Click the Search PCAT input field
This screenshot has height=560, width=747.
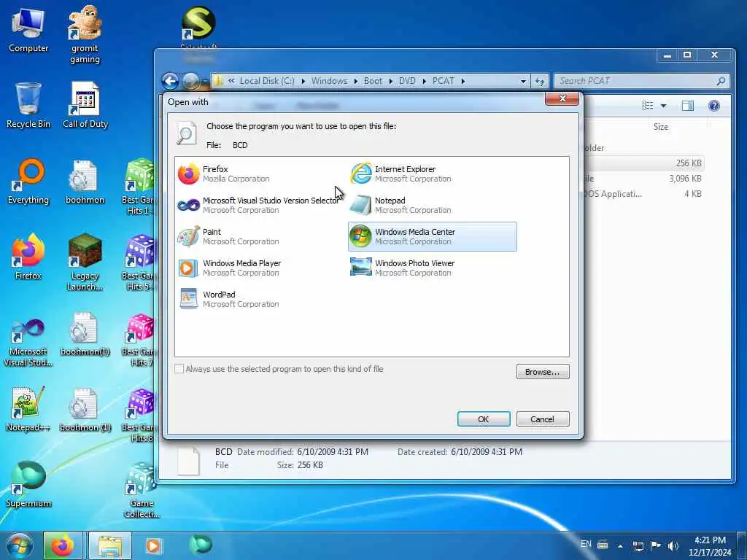point(636,81)
